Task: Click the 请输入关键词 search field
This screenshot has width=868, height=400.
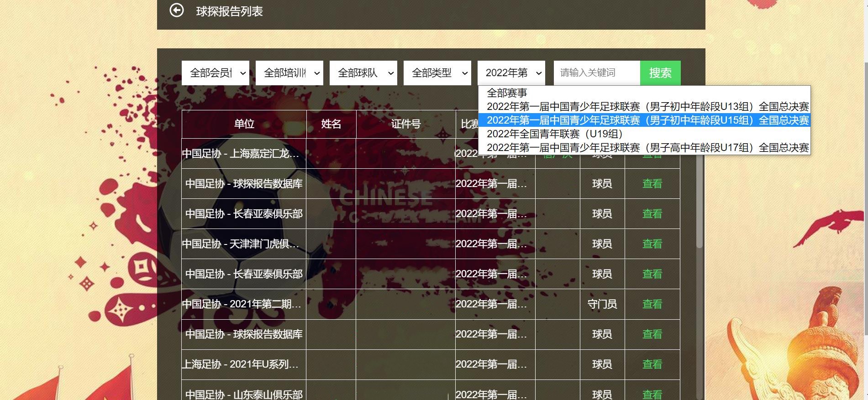Action: click(x=596, y=73)
